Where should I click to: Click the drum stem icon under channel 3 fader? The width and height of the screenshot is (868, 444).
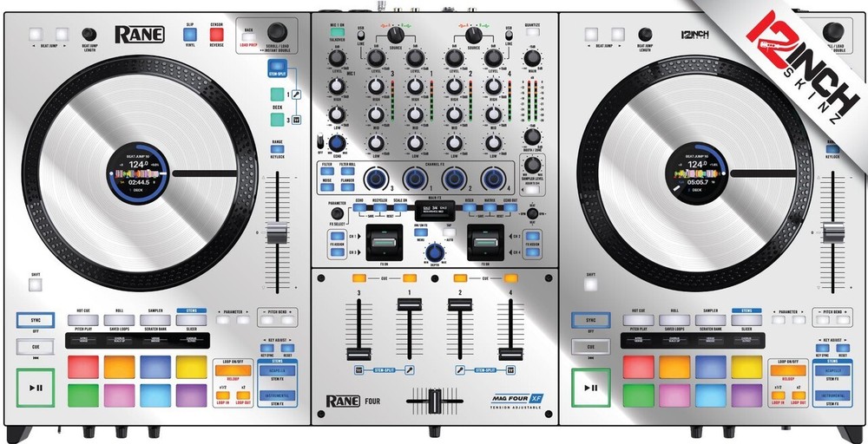[358, 369]
